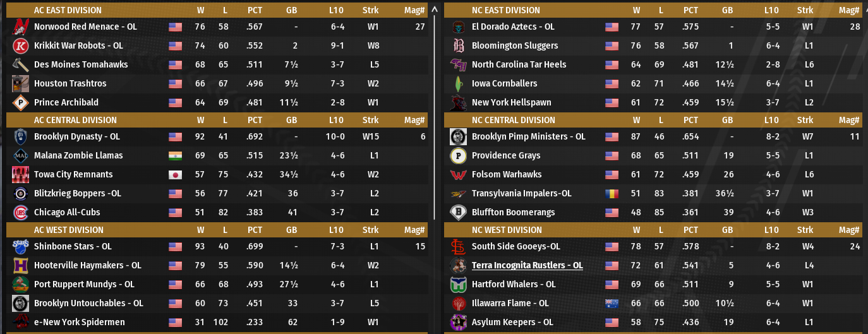868x334 pixels.
Task: Click the Hooterville Haymakers logo icon
Action: [20, 265]
